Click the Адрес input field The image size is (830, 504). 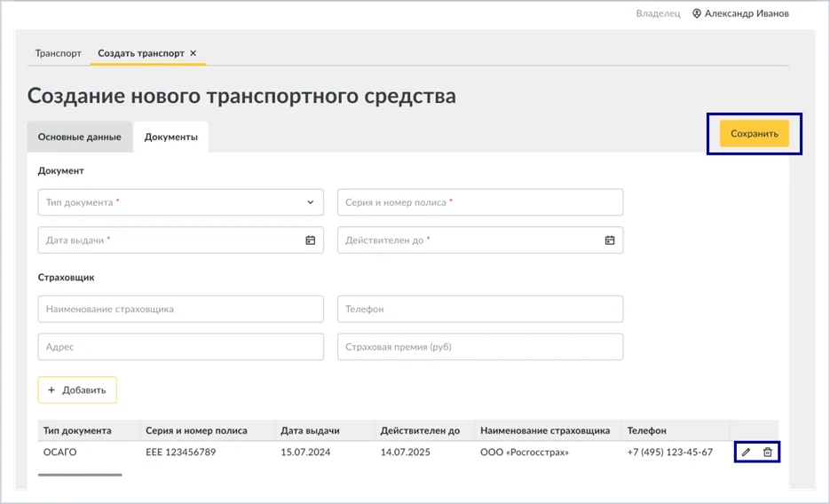coord(180,347)
